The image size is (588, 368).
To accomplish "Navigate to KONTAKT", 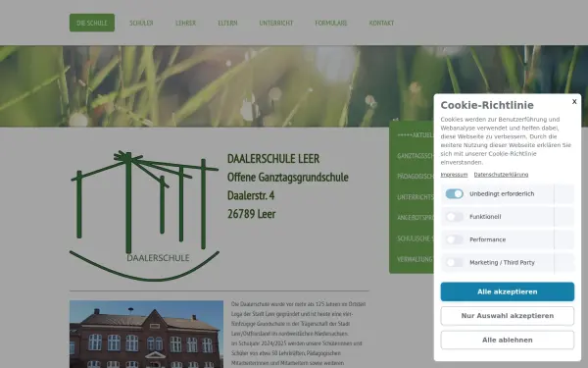I will click(381, 23).
